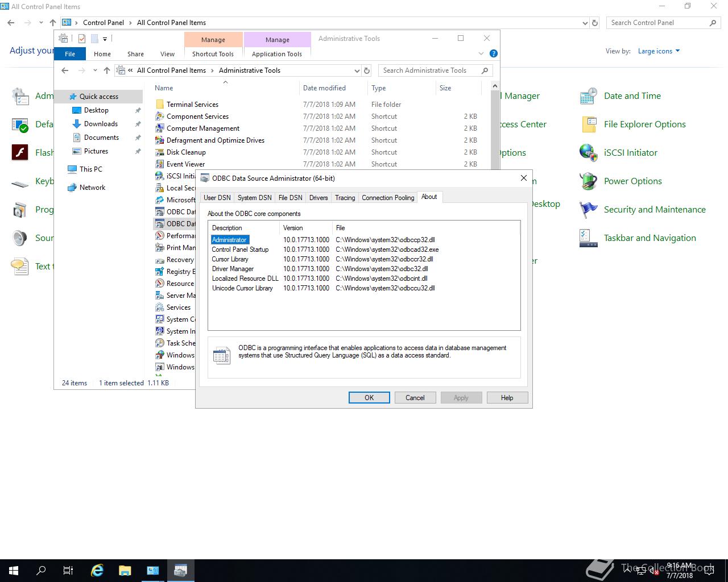The height and width of the screenshot is (582, 728).
Task: Select Terminal Services folder icon
Action: click(160, 105)
